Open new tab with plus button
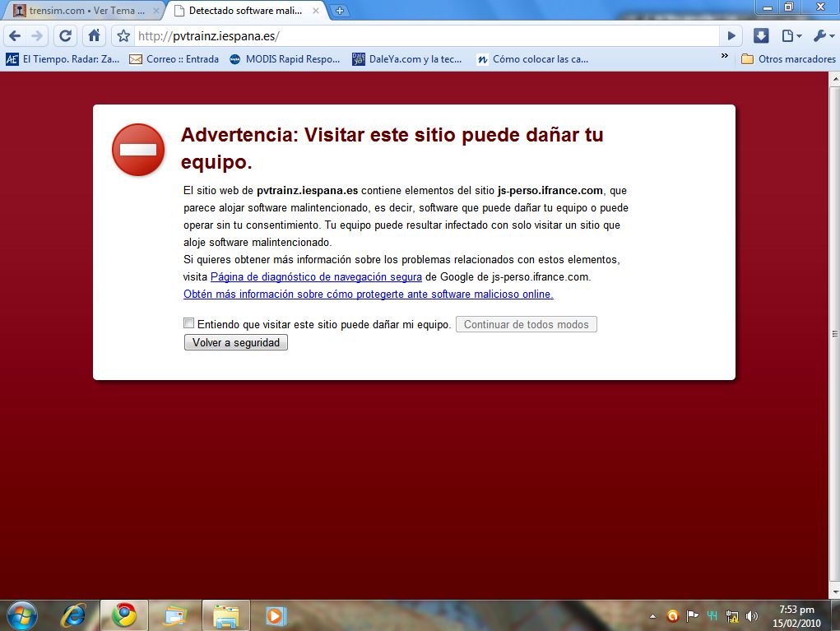 tap(340, 11)
